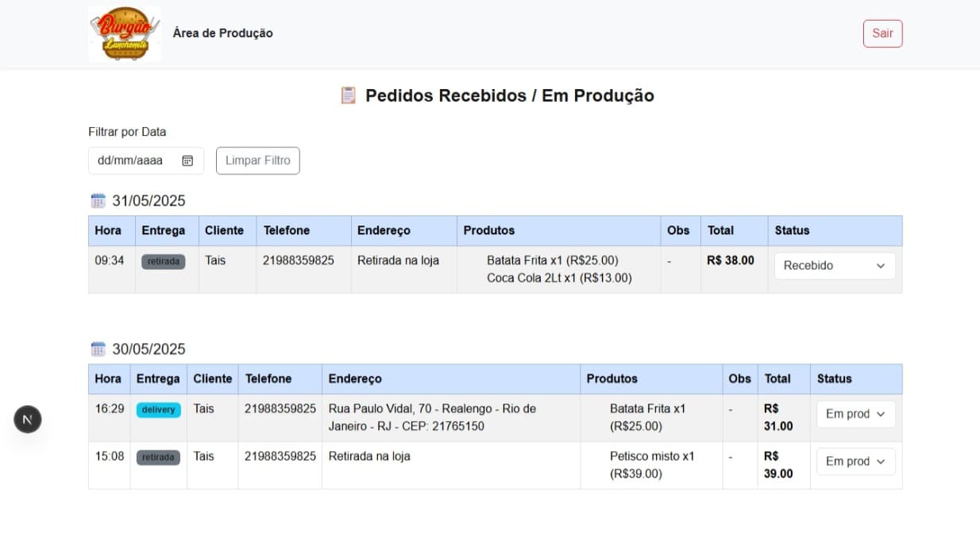Click the Burgão Lanchonete logo

pos(124,33)
